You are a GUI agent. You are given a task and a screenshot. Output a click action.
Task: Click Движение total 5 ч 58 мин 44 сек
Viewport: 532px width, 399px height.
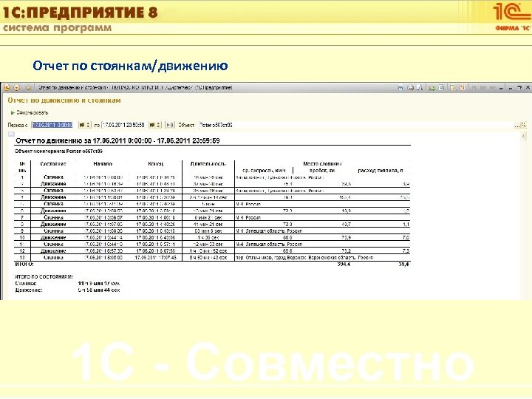click(x=99, y=290)
